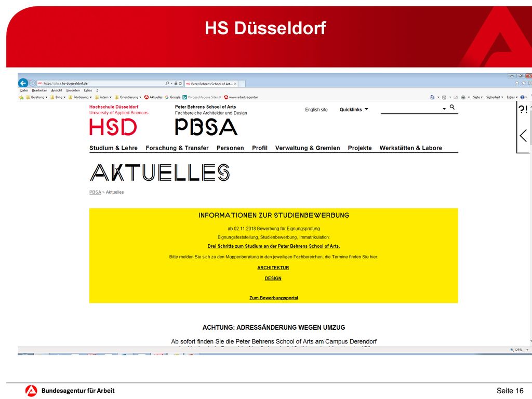Open Projekte navigation item

point(360,148)
